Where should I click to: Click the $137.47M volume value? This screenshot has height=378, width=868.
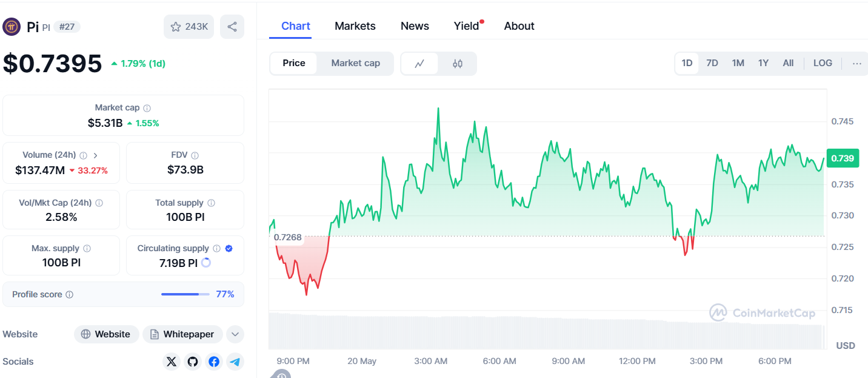coord(40,170)
